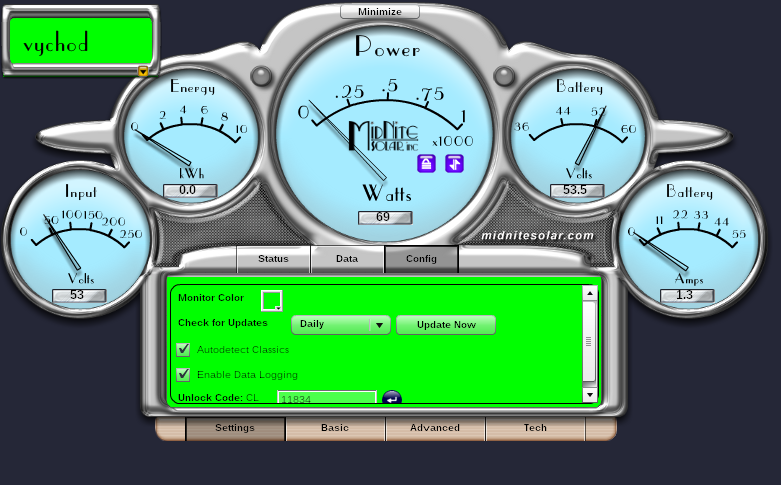Toggle Autodetect Classics checkbox

(183, 350)
